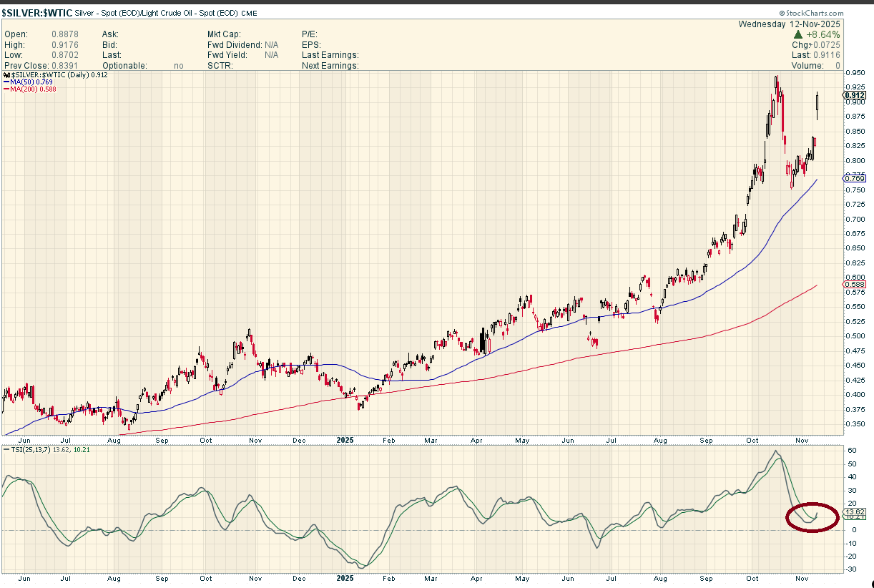
Task: Click the red 0.588 MA price tag
Action: click(x=855, y=285)
